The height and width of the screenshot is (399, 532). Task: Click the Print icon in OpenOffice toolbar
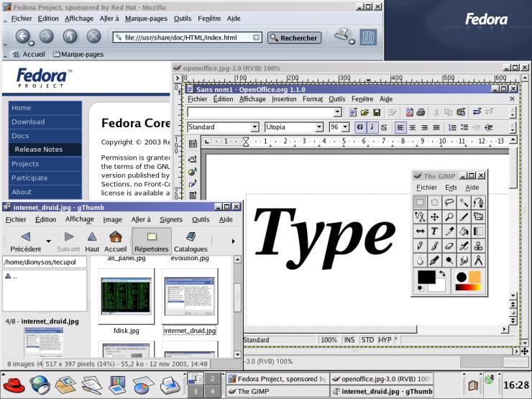click(421, 112)
